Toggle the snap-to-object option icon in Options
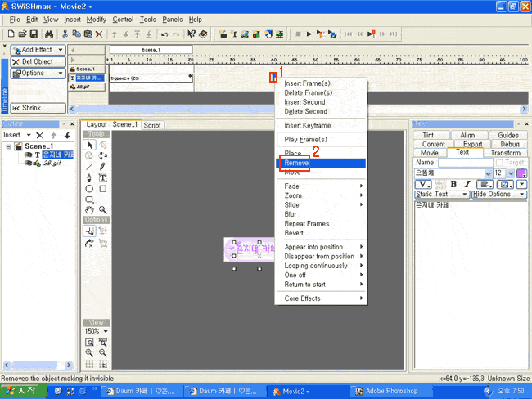The height and width of the screenshot is (399, 532). click(89, 231)
